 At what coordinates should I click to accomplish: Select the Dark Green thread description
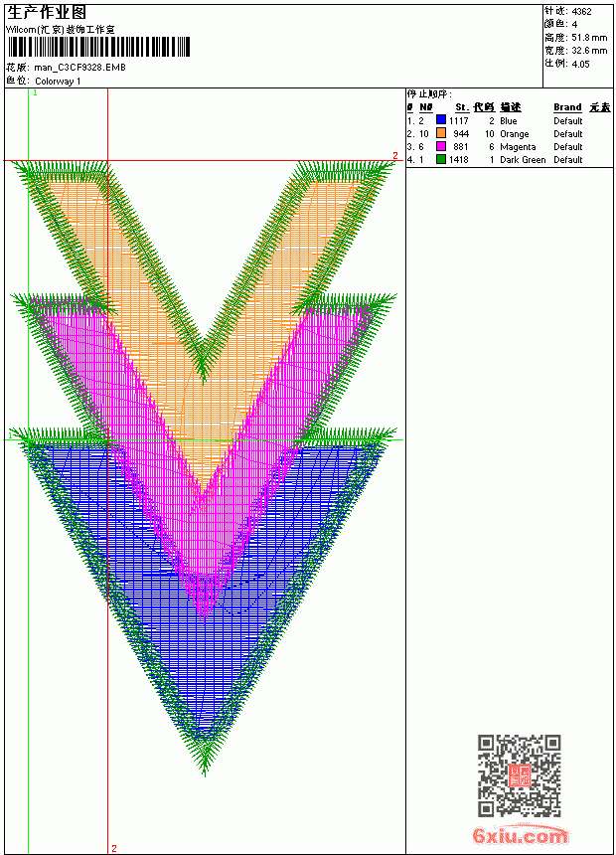pos(523,160)
